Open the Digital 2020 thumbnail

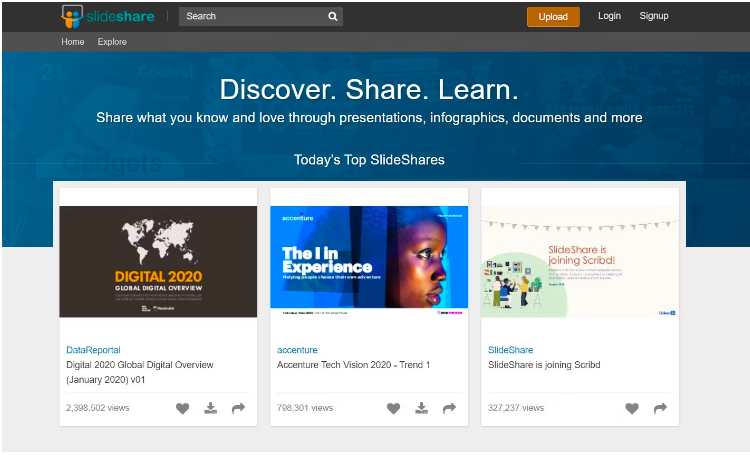tap(158, 262)
